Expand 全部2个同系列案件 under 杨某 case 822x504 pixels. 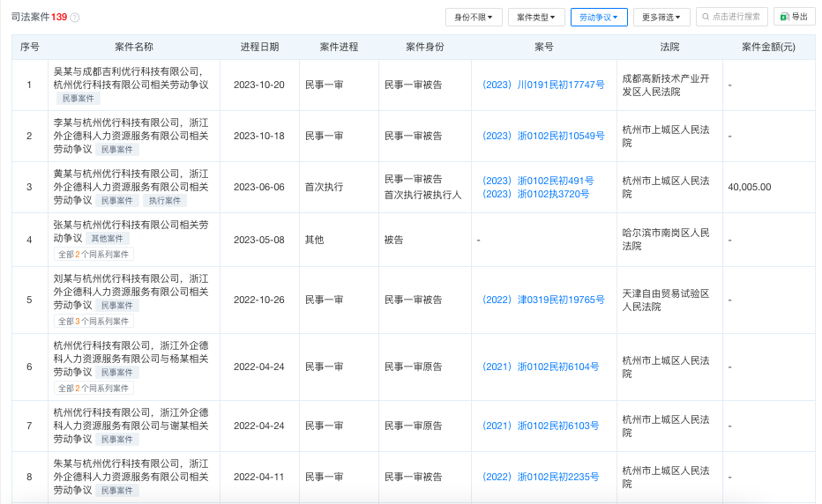[x=93, y=389]
